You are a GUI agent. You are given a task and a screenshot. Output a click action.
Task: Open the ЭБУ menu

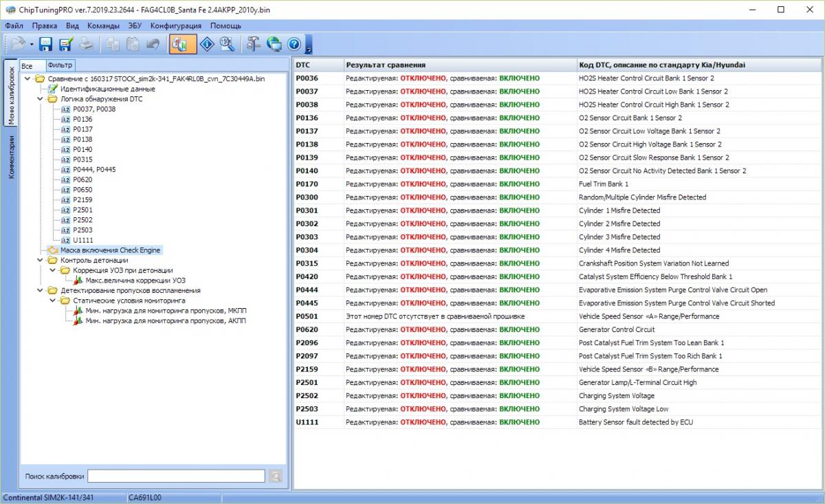[135, 25]
